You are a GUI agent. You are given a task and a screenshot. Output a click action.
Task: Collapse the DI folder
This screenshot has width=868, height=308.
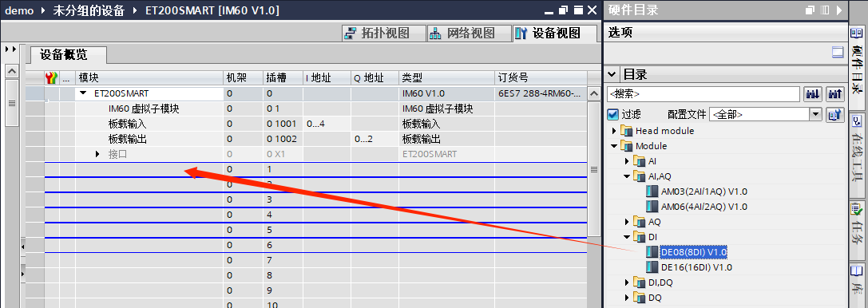click(x=627, y=237)
